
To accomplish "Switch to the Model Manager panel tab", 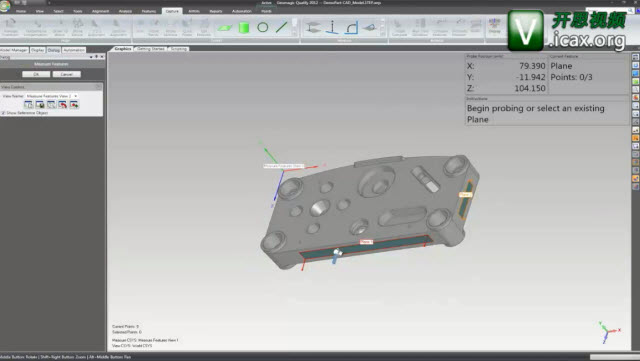I will pos(14,50).
